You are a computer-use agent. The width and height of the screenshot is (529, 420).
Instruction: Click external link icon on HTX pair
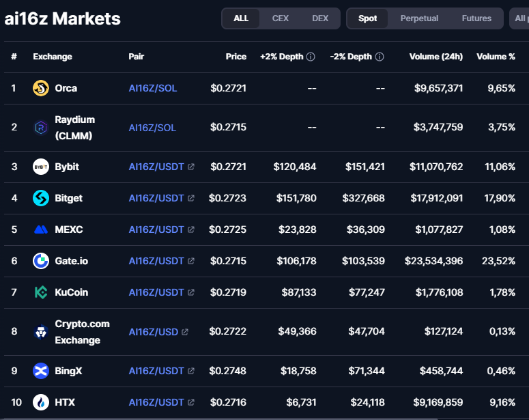click(x=191, y=402)
